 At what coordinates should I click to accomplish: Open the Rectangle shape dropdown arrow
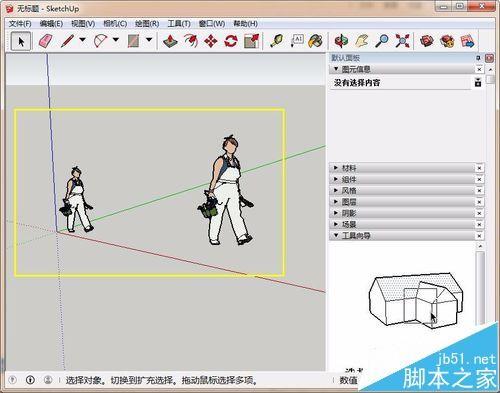click(x=149, y=40)
